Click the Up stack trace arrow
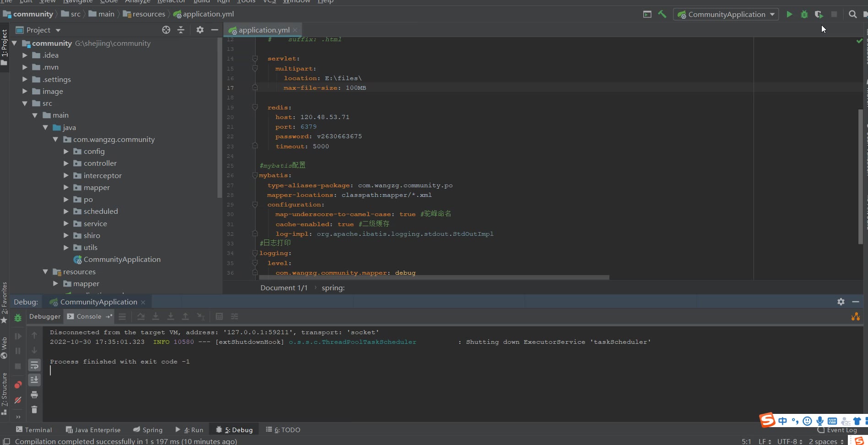868x445 pixels. (x=34, y=336)
